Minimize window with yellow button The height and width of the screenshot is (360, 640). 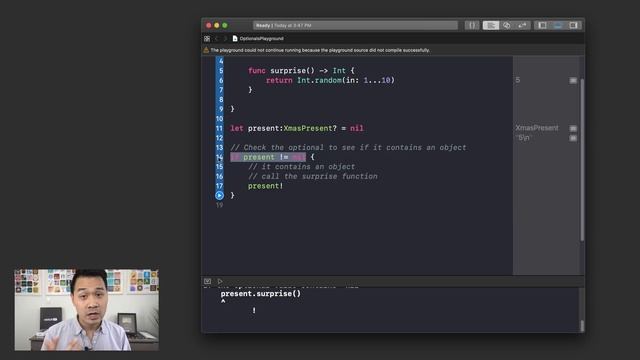point(217,25)
